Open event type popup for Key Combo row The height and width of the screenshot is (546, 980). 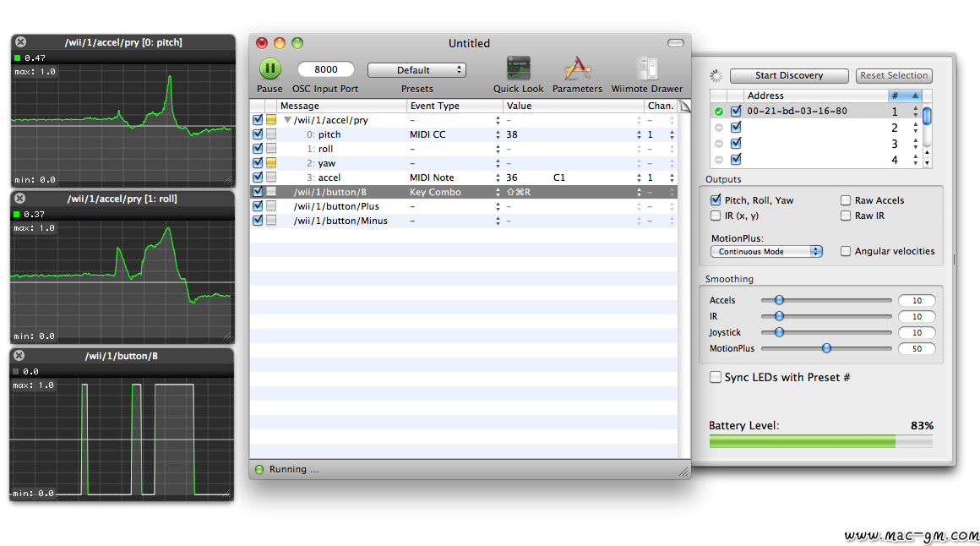pos(498,192)
